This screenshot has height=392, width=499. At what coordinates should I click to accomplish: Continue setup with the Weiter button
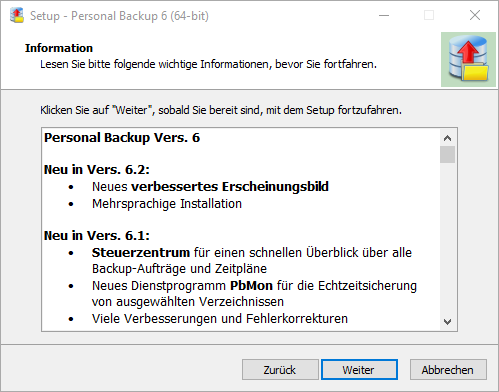[x=359, y=370]
